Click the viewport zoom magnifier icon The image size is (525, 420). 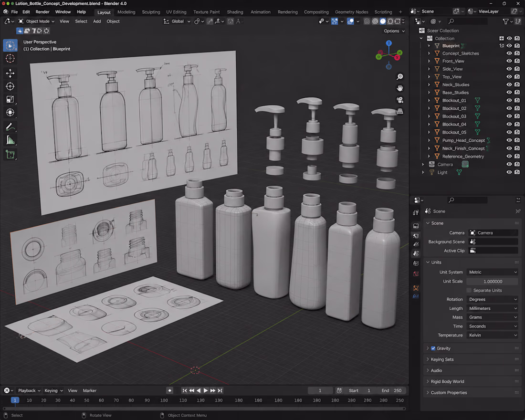[400, 77]
